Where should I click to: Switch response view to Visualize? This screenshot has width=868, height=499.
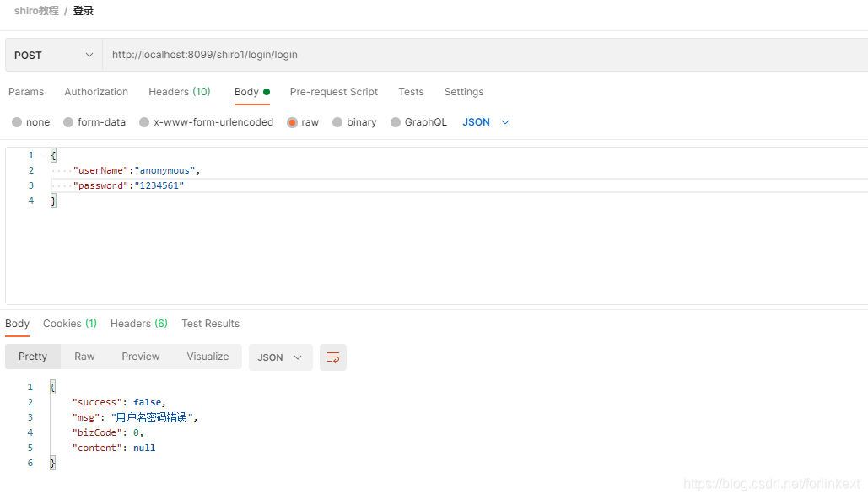208,357
